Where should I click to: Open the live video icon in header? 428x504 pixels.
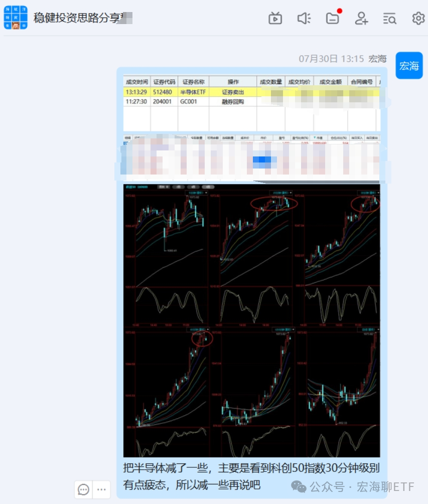tap(275, 19)
